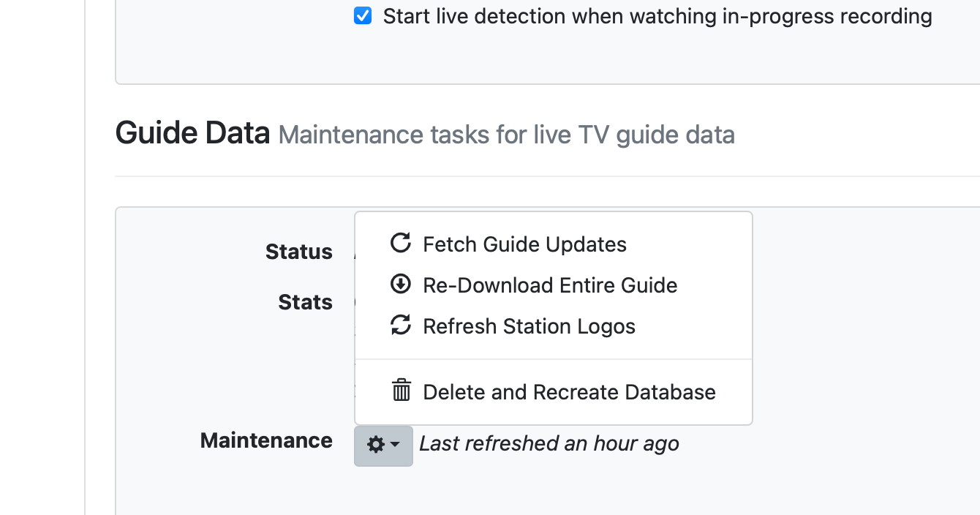Uncheck the Start live detection checkbox
Viewport: 980px width, 515px height.
coord(363,15)
